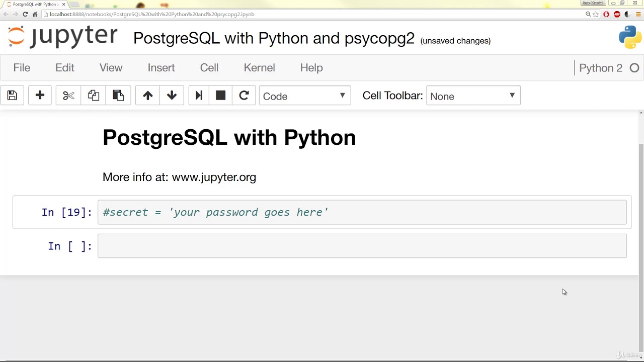This screenshot has width=644, height=362.
Task: Click the empty In [ ]: prompt label
Action: [x=70, y=246]
